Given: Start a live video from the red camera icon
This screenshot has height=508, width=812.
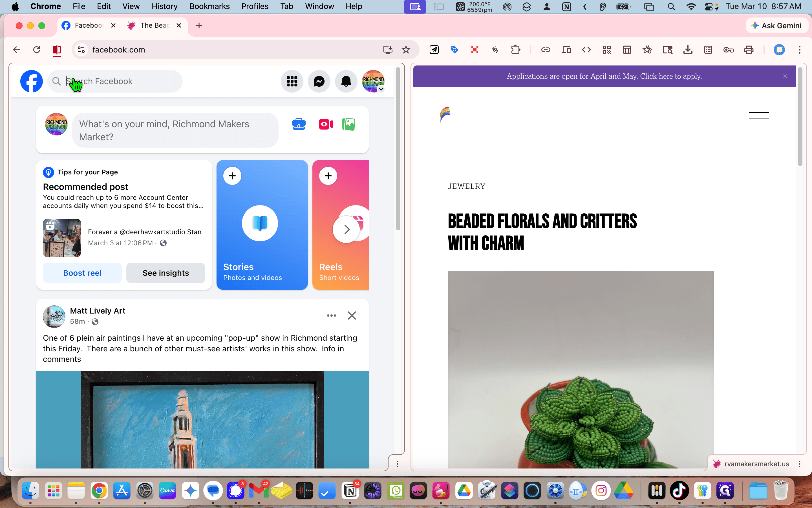Looking at the screenshot, I should click(326, 124).
